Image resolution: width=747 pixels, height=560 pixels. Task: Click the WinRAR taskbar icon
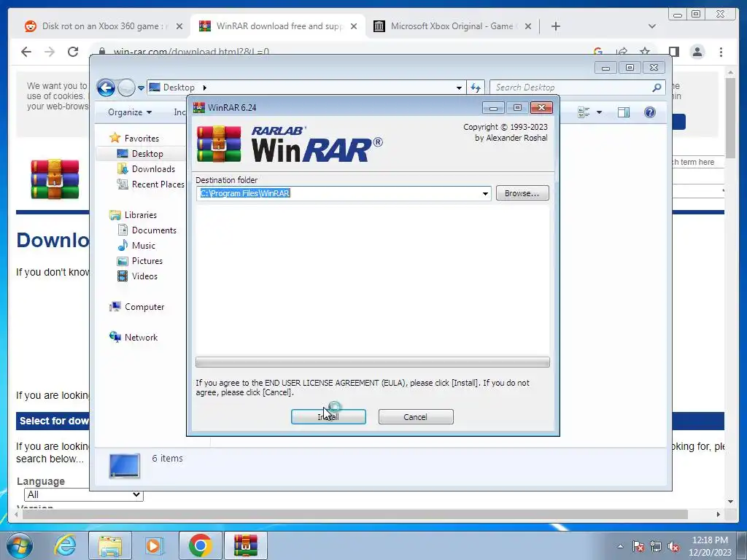pos(246,545)
